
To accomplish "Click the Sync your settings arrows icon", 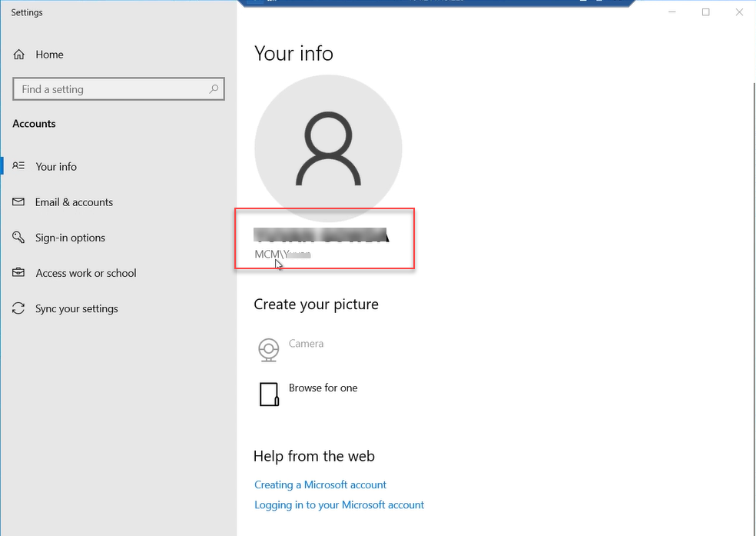I will tap(19, 308).
